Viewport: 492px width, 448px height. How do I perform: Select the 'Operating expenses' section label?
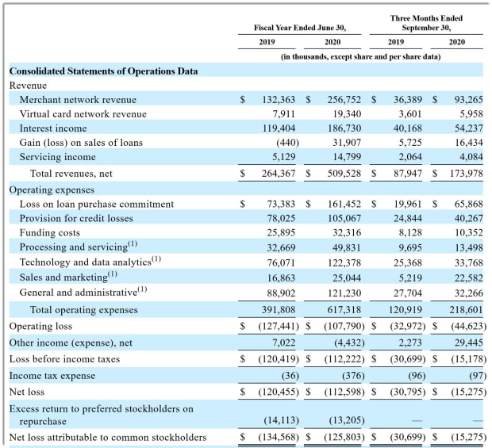[52, 190]
